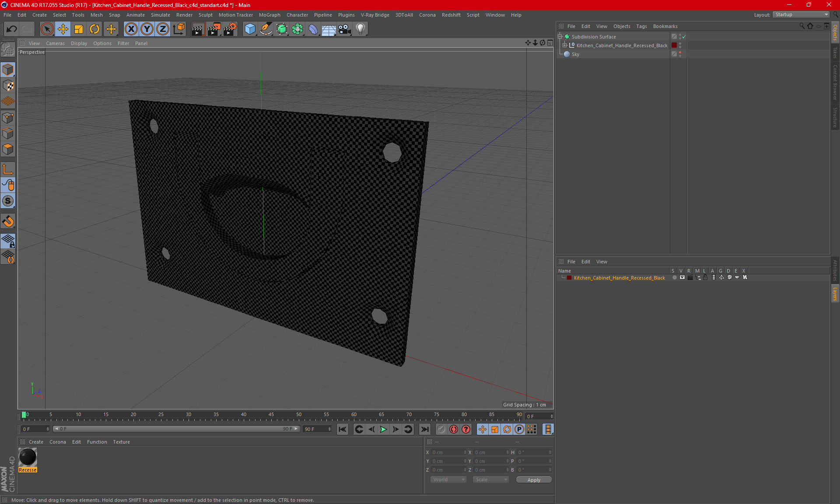The height and width of the screenshot is (504, 840).
Task: Select the Rotate tool
Action: coord(94,29)
